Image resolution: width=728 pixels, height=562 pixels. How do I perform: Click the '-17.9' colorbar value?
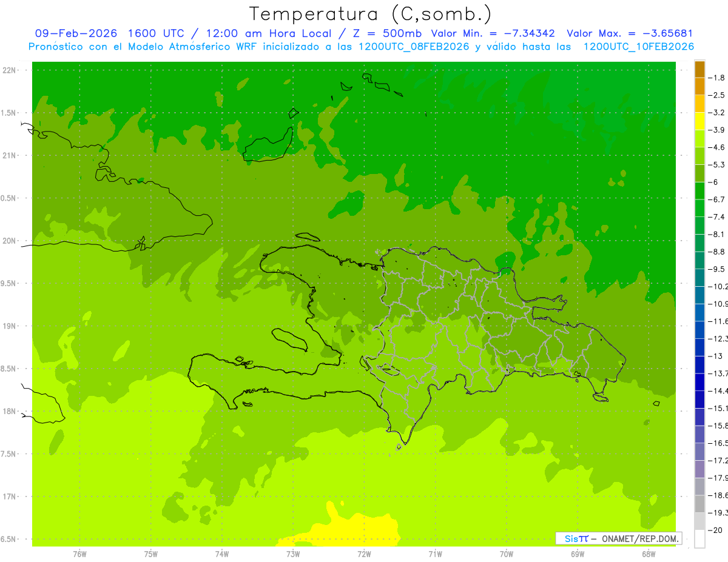pos(718,478)
